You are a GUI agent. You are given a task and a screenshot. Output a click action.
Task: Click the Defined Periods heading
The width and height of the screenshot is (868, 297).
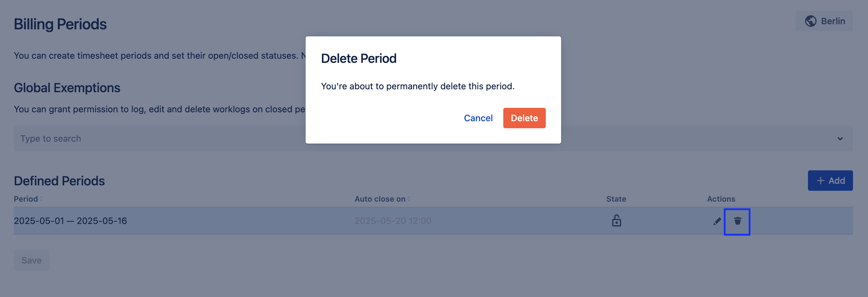59,181
